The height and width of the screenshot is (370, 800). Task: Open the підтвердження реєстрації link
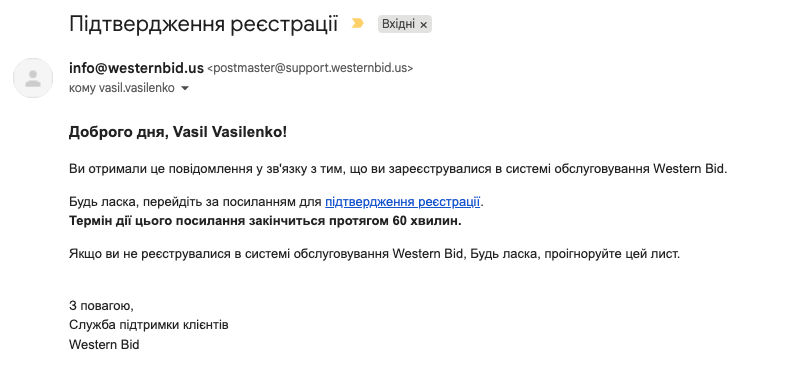402,202
